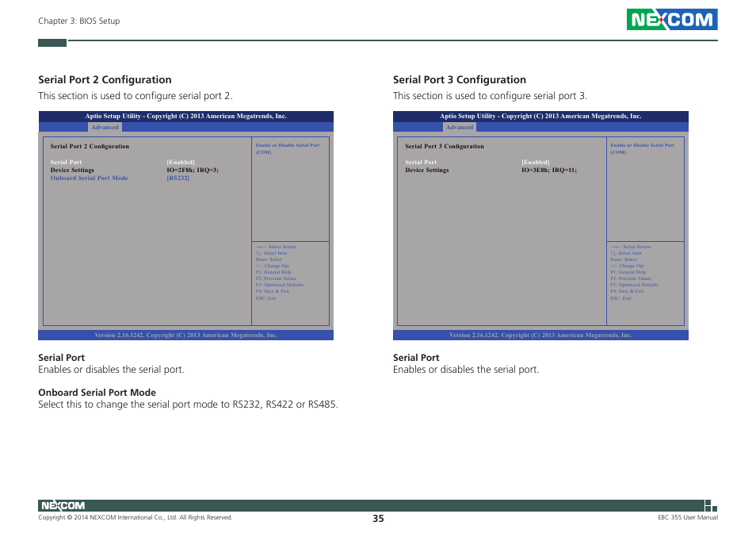This screenshot has height=533, width=756.
Task: Click 'Serial Port 2 Configuration' title inside BIOS screen
Action: tap(90, 146)
